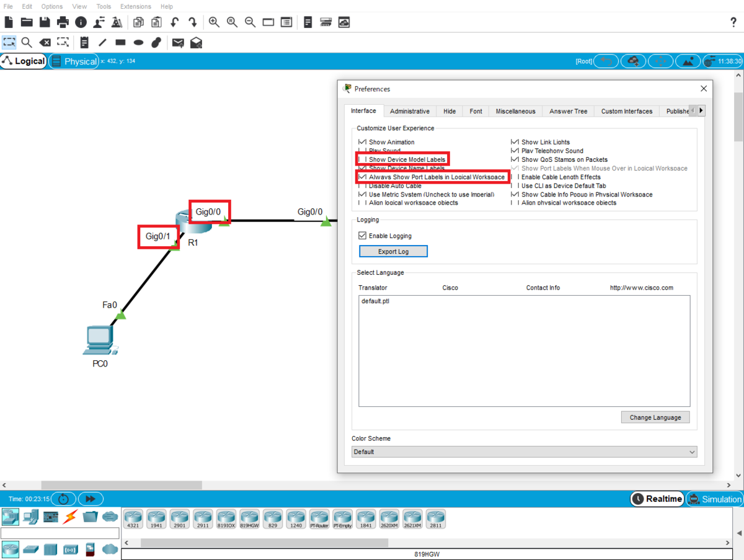Toggle Show QoS Stamps on Packets

pos(515,159)
